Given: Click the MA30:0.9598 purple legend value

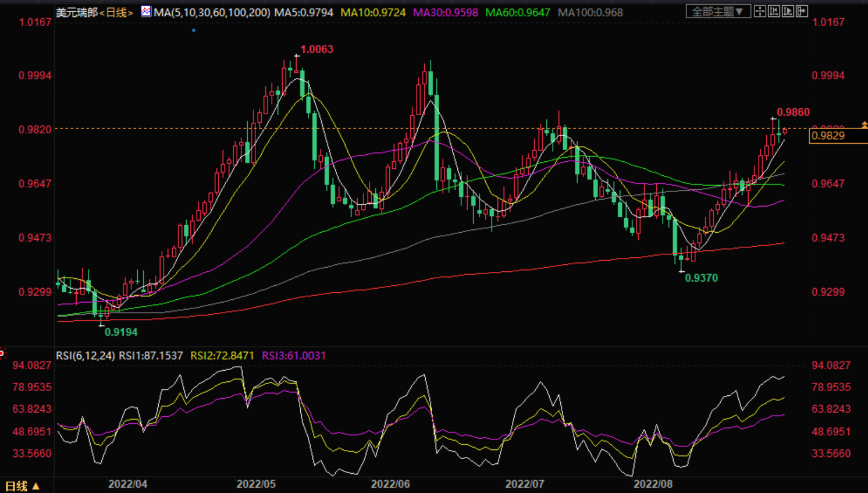Looking at the screenshot, I should 445,12.
